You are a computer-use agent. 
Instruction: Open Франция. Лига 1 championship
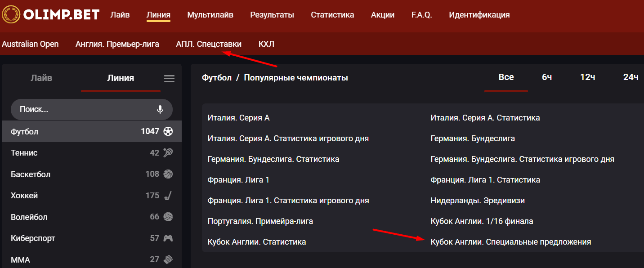coord(238,180)
